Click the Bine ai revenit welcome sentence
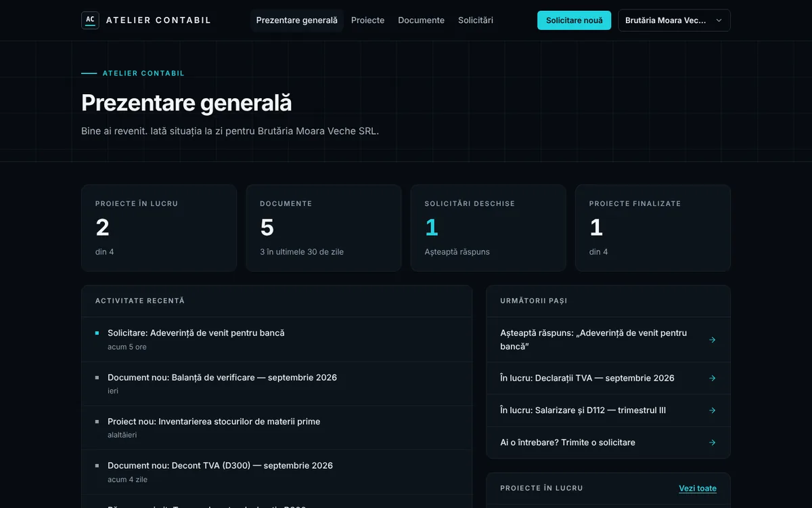 230,131
